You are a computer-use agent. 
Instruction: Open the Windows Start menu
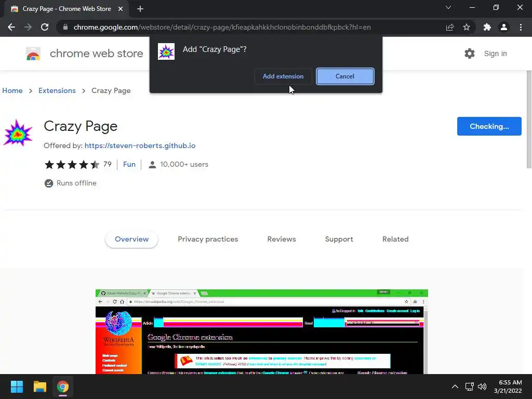click(17, 387)
